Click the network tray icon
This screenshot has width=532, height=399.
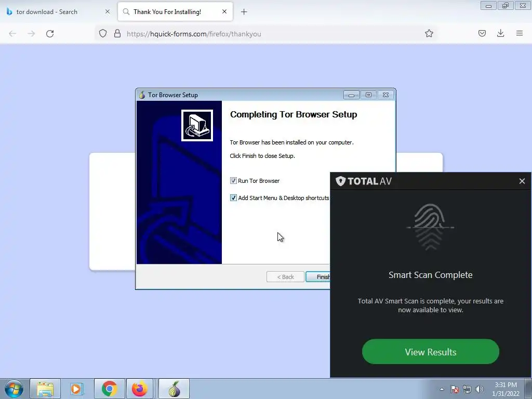467,389
